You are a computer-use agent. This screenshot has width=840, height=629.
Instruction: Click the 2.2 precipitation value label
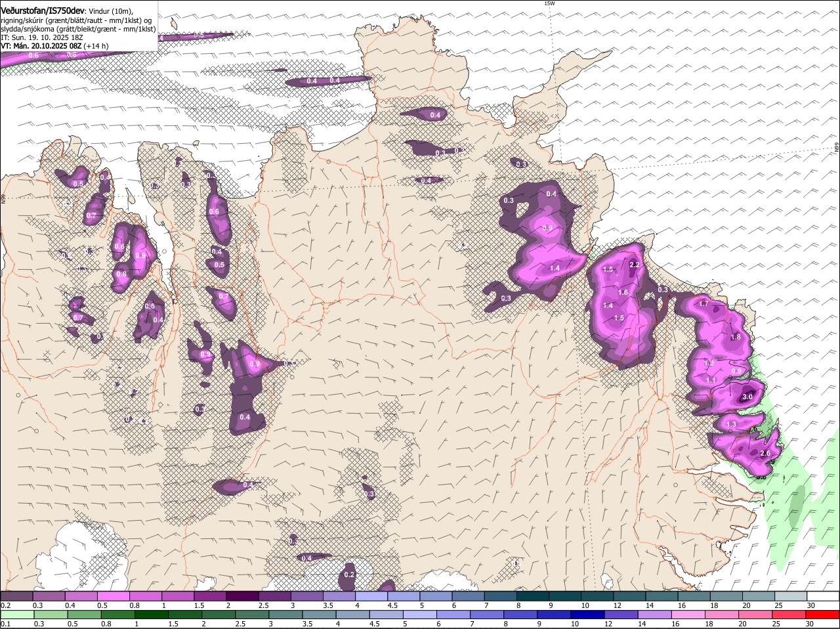point(635,265)
